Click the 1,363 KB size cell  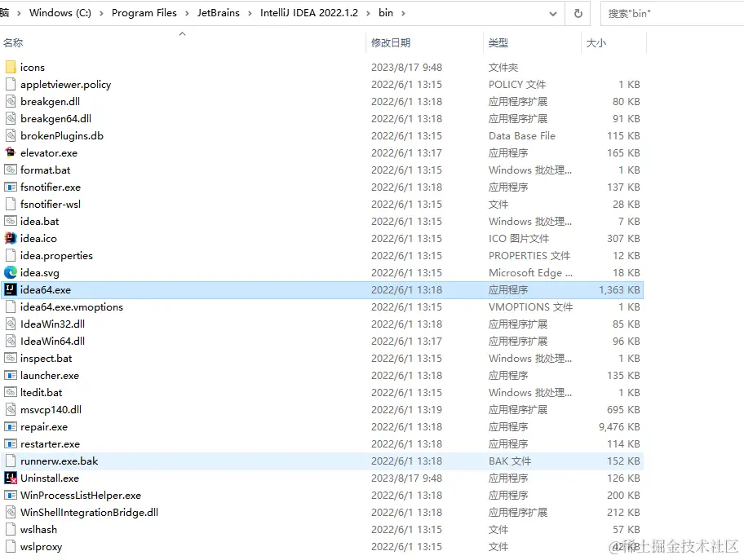pos(619,289)
